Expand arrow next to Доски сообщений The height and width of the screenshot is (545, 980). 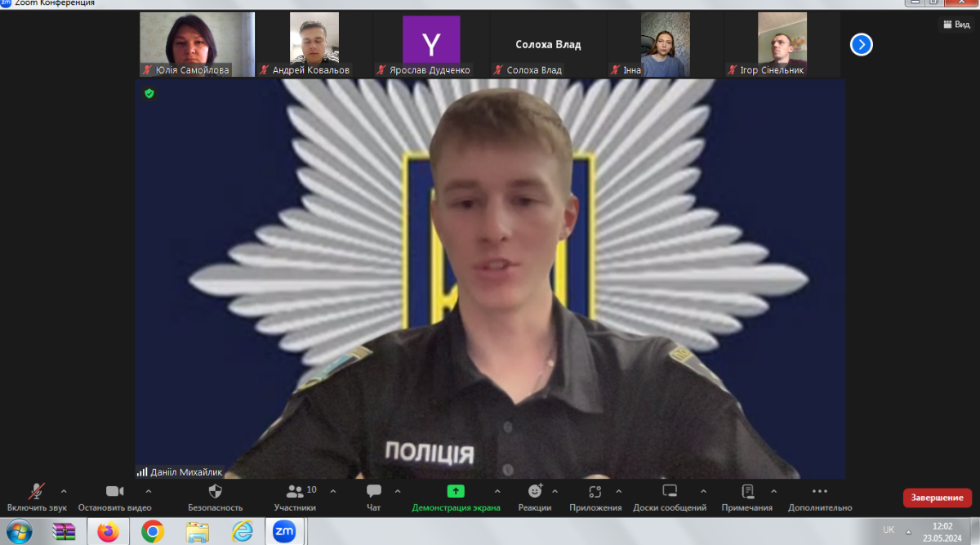[703, 491]
